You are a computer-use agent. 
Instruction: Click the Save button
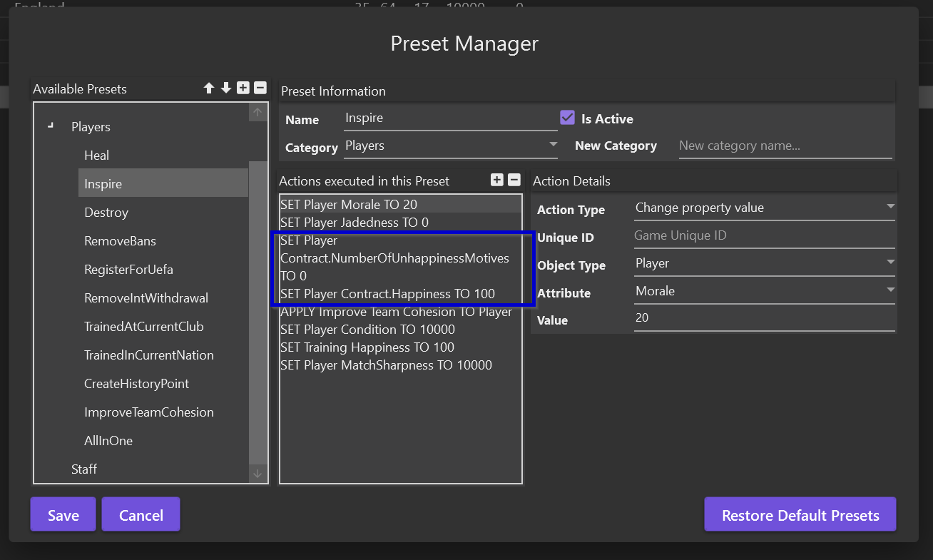coord(63,515)
